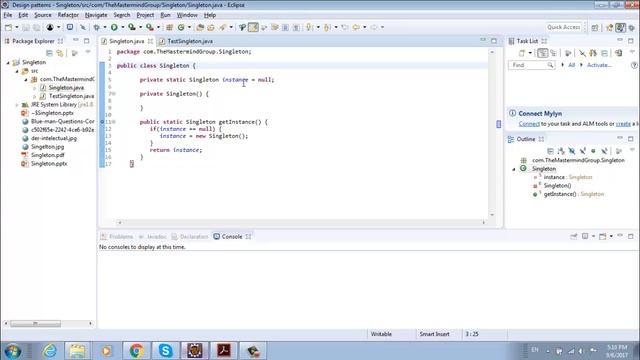Open the Run button dropdown arrow
640x360 pixels.
122,27
